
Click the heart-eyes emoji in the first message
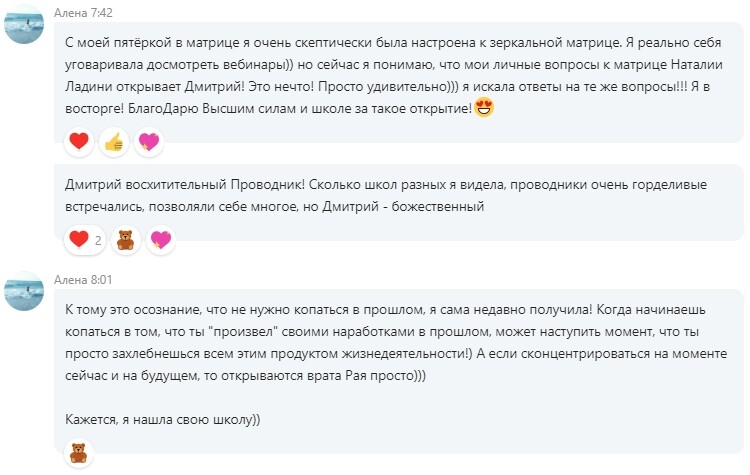[x=484, y=107]
